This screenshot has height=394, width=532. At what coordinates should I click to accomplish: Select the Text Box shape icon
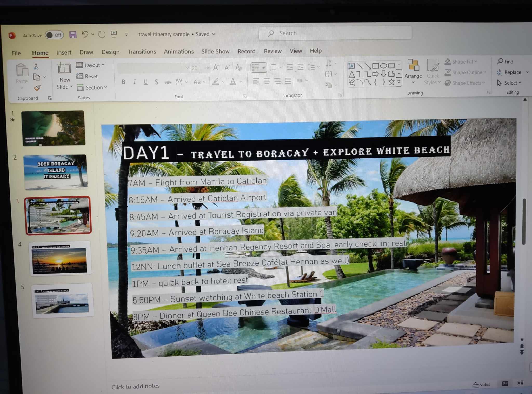[x=351, y=66]
